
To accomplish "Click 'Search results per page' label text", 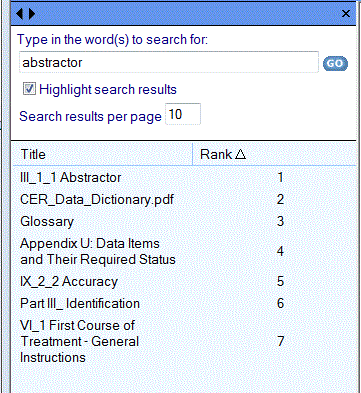I will pos(90,117).
